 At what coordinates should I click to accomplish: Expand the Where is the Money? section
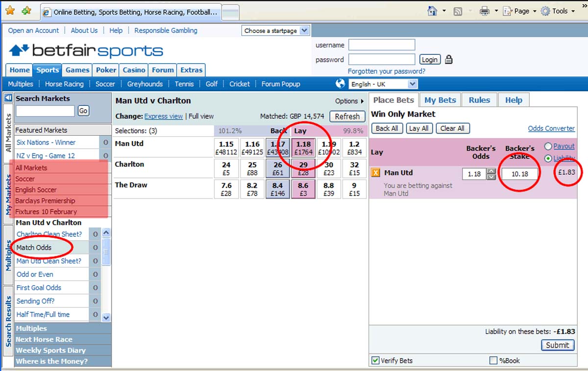coord(63,361)
